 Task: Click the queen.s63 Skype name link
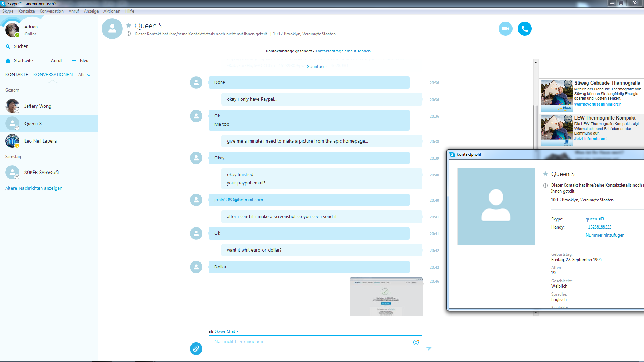tap(595, 219)
